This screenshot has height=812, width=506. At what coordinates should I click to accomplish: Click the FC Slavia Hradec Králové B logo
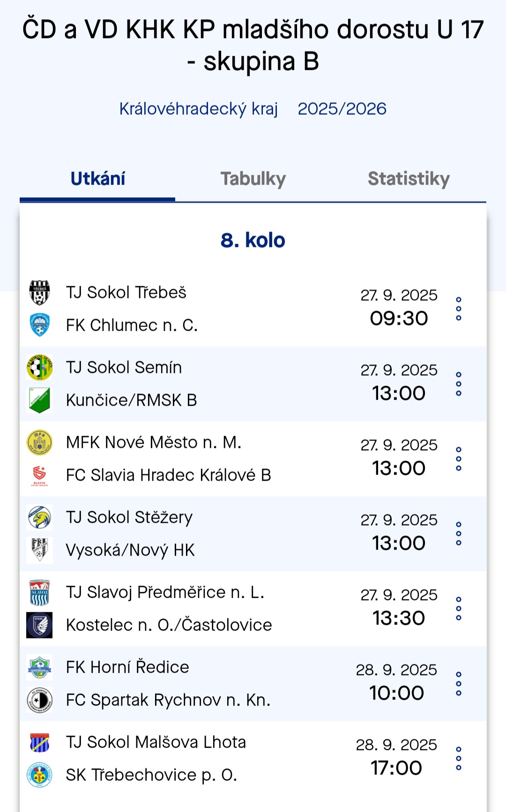tap(39, 475)
